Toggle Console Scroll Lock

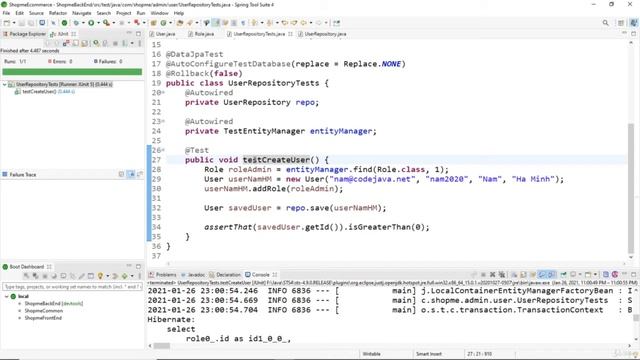[x=523, y=274]
